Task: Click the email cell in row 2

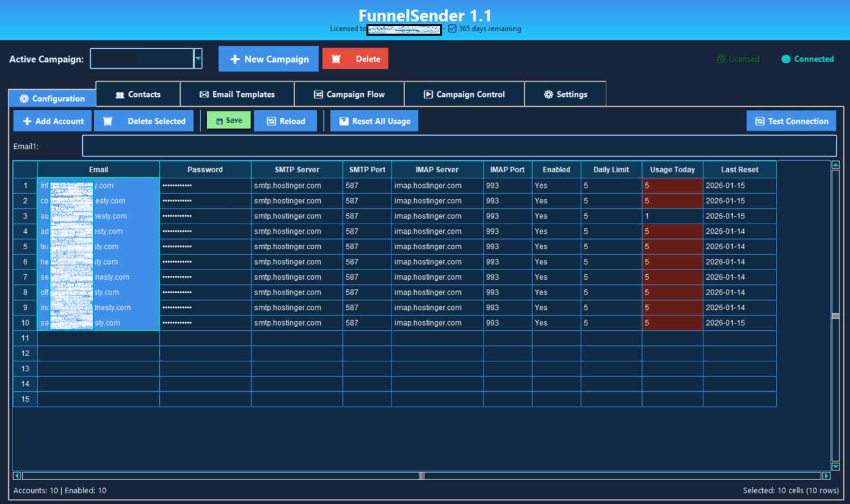Action: [99, 200]
